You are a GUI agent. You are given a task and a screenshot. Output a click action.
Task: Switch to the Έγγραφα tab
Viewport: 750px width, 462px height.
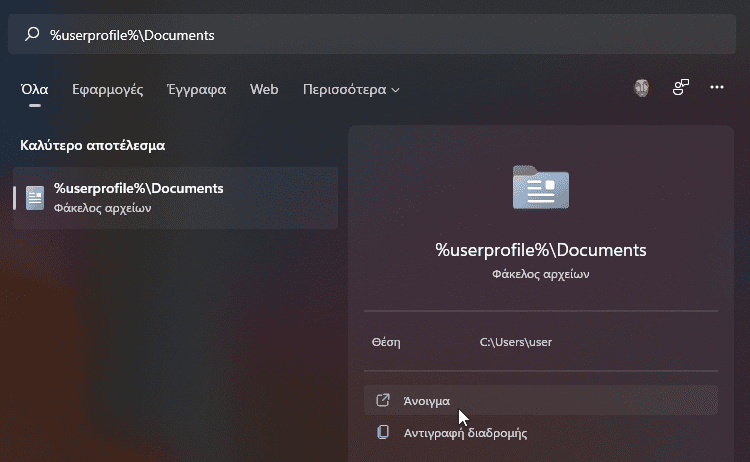tap(196, 89)
